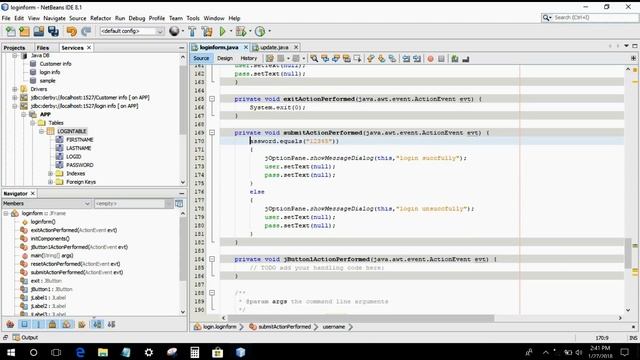Click the Redo arrow icon
The image size is (640, 360).
pyautogui.click(x=86, y=31)
